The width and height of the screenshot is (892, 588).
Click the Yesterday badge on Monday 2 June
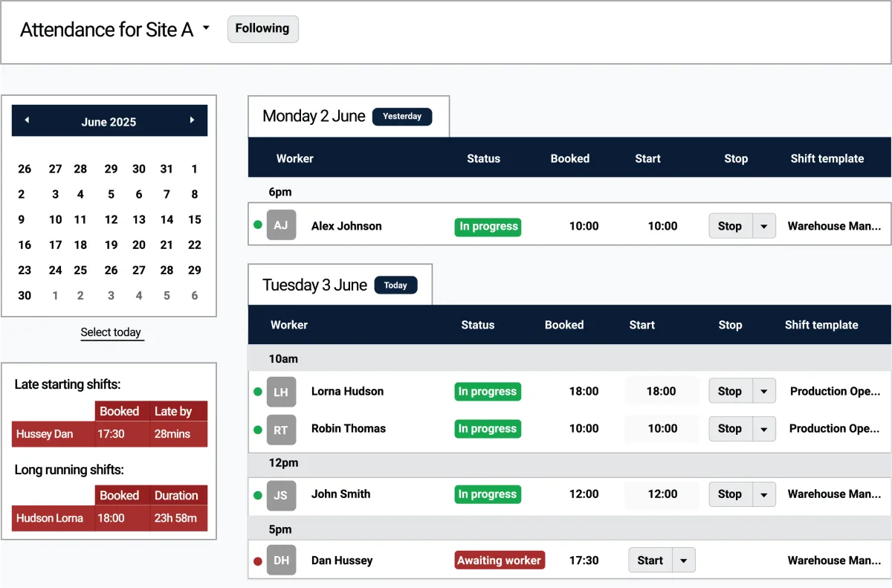point(402,117)
